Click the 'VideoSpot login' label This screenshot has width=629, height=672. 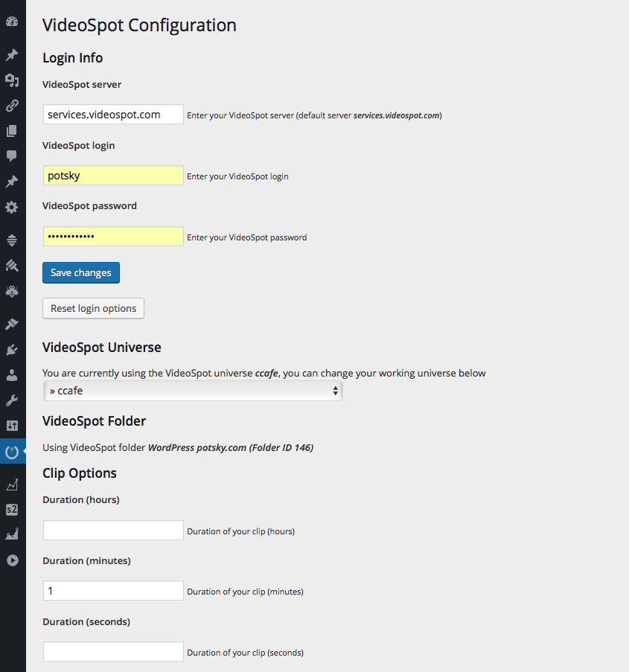[78, 146]
